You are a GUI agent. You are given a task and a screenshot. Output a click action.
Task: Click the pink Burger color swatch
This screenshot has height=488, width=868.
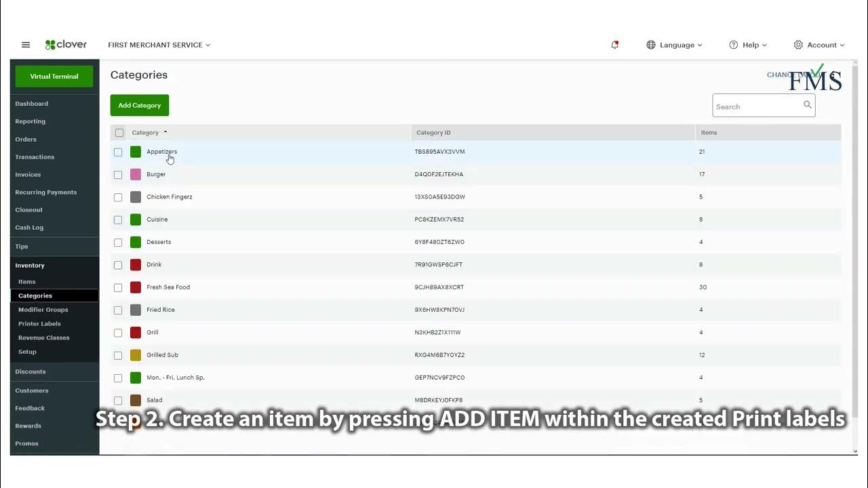(x=136, y=174)
